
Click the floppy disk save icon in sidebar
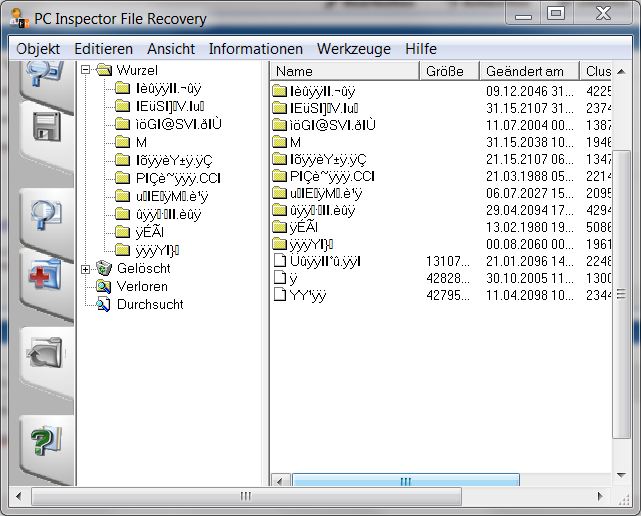[46, 127]
